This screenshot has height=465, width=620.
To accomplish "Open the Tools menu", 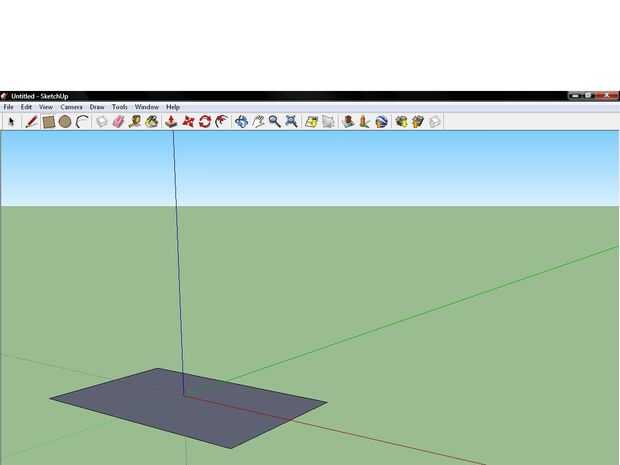I will 119,107.
